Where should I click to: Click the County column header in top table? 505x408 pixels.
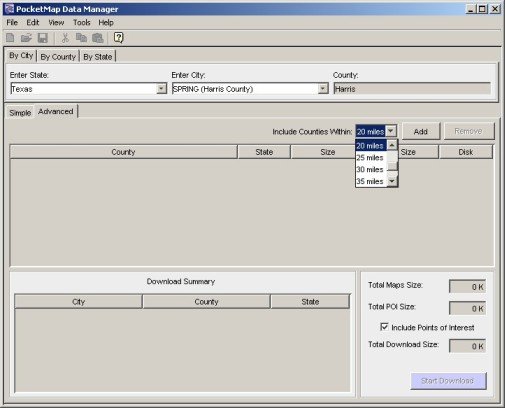click(x=123, y=152)
